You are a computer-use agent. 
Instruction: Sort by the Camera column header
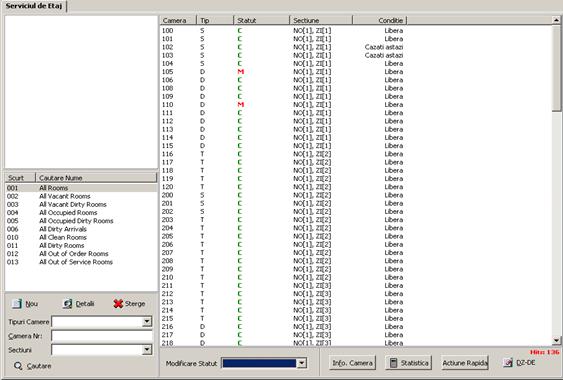point(178,20)
